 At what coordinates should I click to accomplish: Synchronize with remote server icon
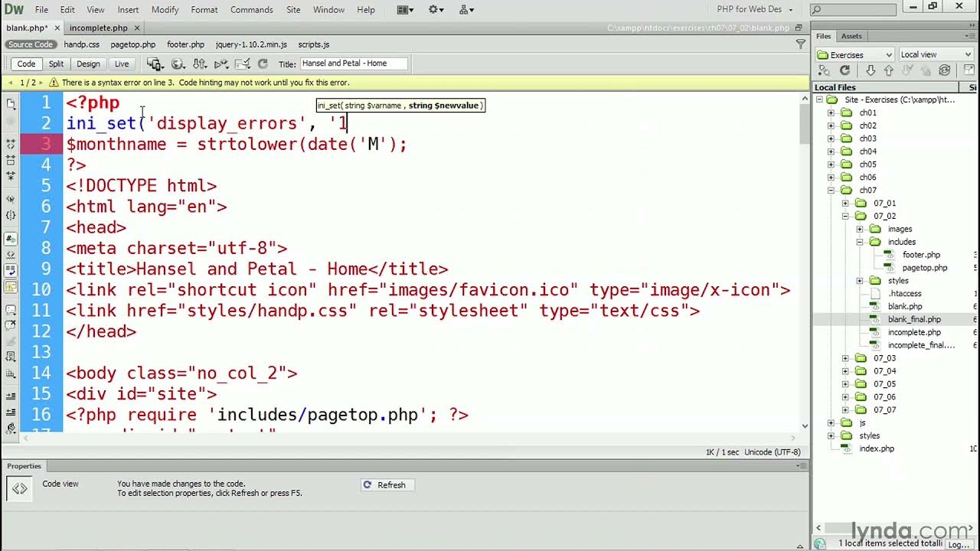[944, 70]
